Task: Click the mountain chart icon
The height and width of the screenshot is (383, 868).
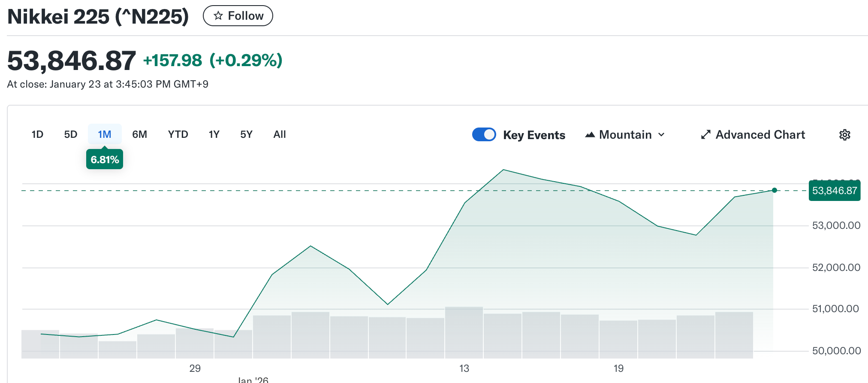Action: pyautogui.click(x=590, y=135)
